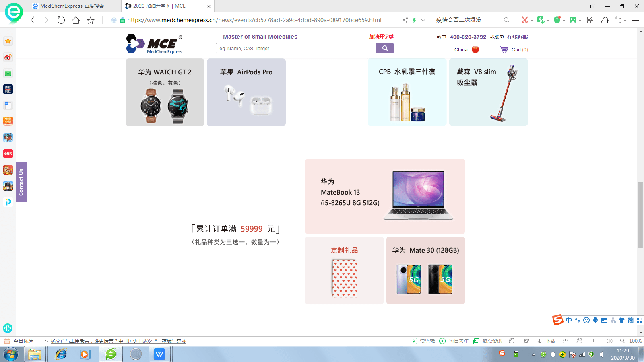Open the 在线客服 online support link

tap(518, 37)
